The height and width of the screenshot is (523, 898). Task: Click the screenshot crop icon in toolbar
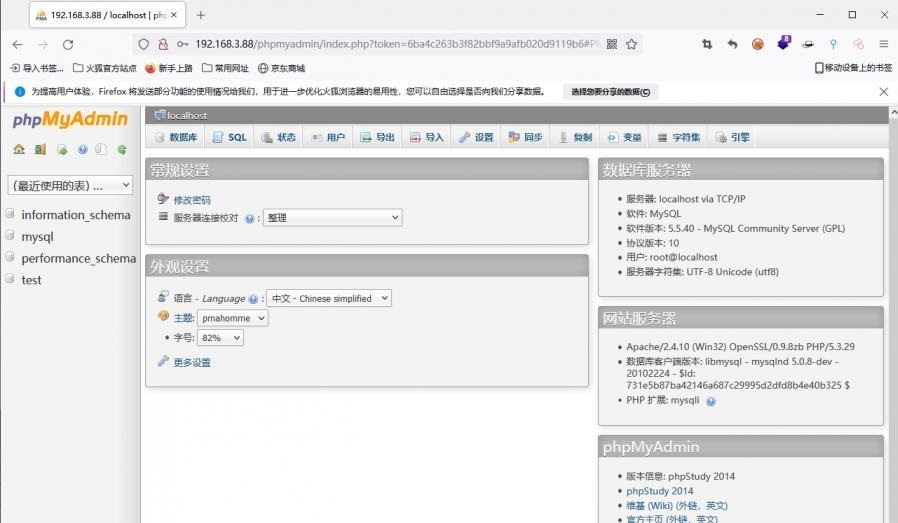(x=707, y=44)
